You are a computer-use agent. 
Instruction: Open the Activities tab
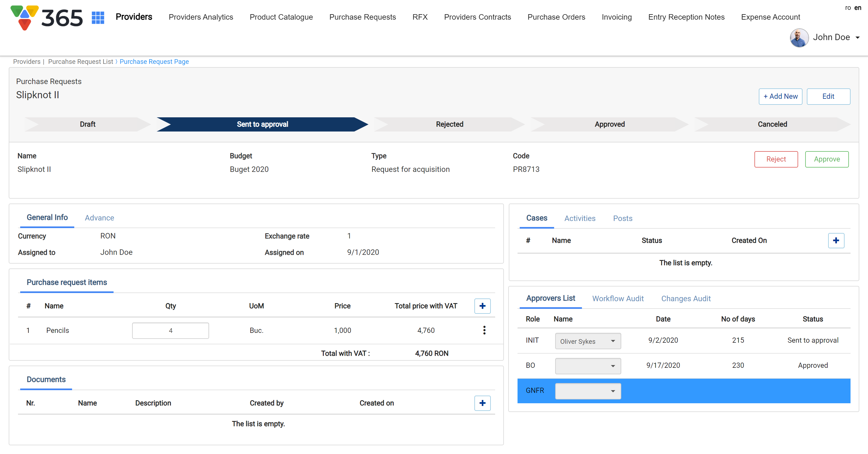(579, 218)
